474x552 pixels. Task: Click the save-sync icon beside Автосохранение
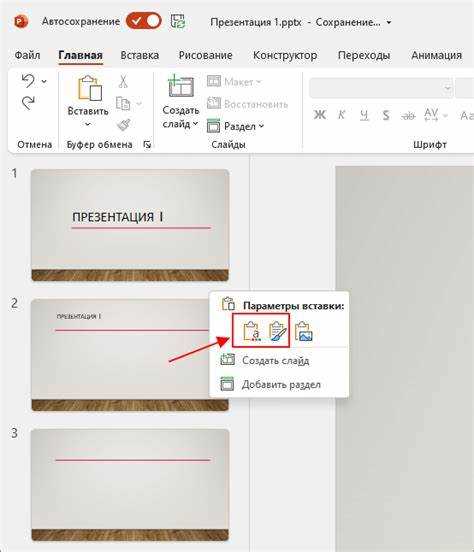(178, 21)
